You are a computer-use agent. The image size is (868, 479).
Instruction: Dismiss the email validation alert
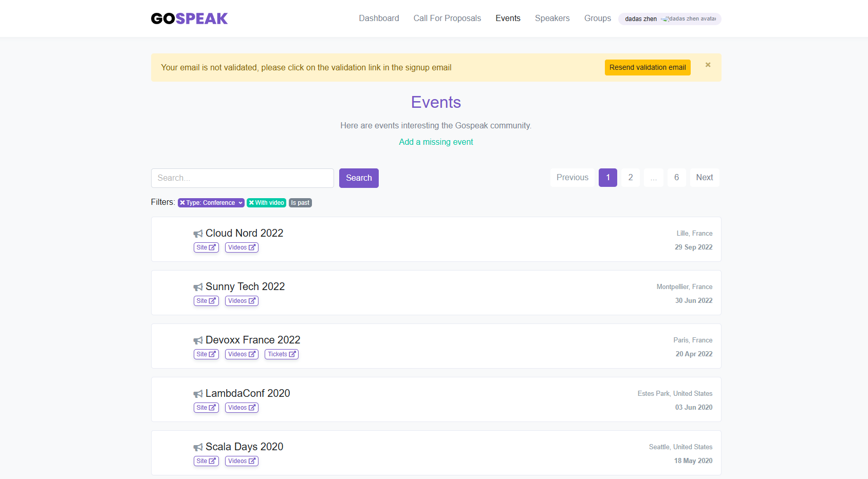[708, 65]
